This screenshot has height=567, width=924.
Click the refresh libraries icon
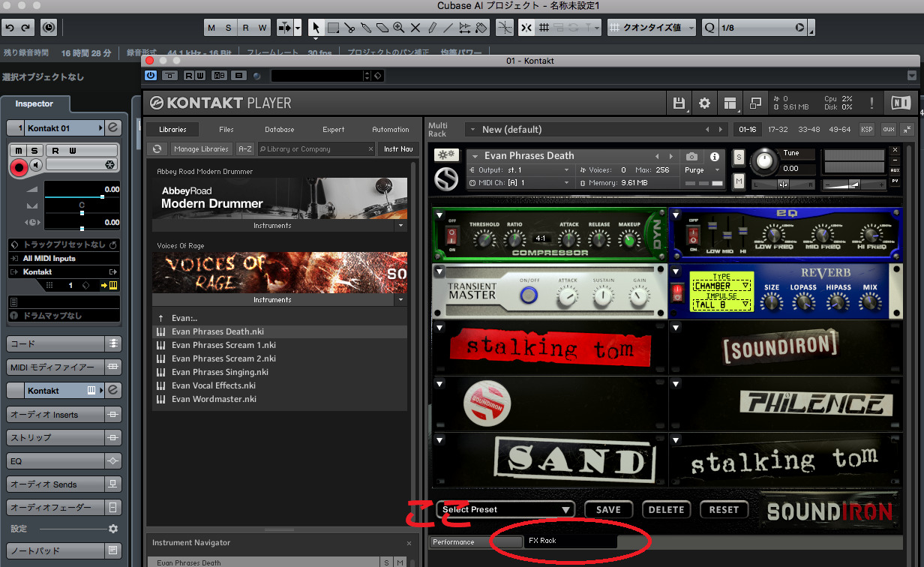[x=157, y=149]
